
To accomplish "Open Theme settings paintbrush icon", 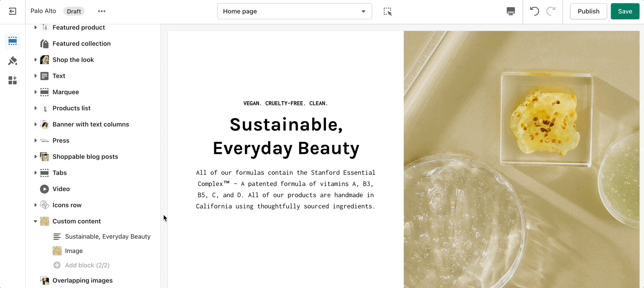I will 13,61.
